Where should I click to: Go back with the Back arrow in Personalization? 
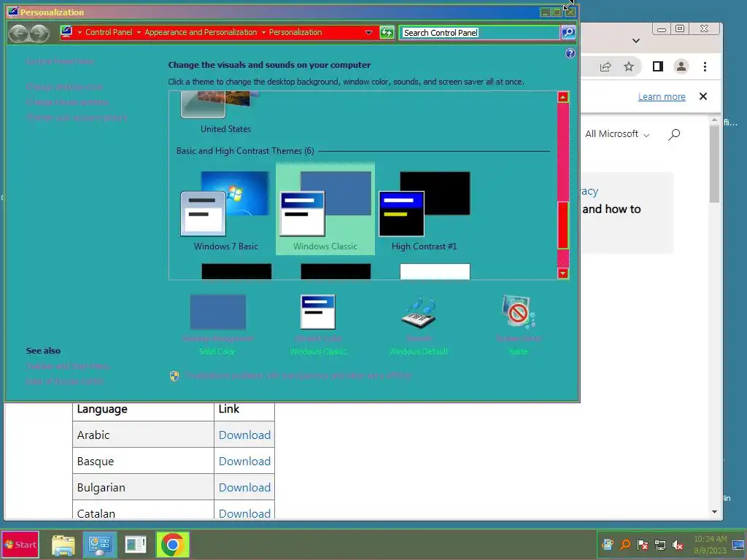click(x=18, y=33)
